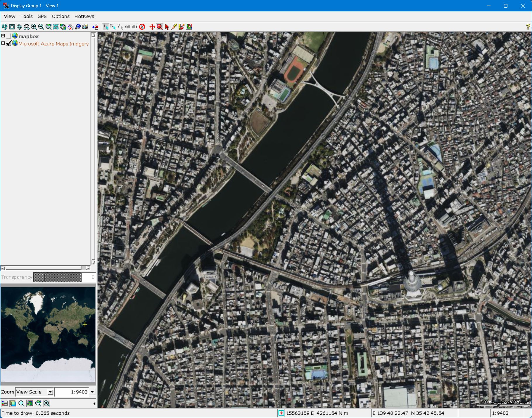Click the Zoom Out magnifier tool

pyautogui.click(x=41, y=27)
